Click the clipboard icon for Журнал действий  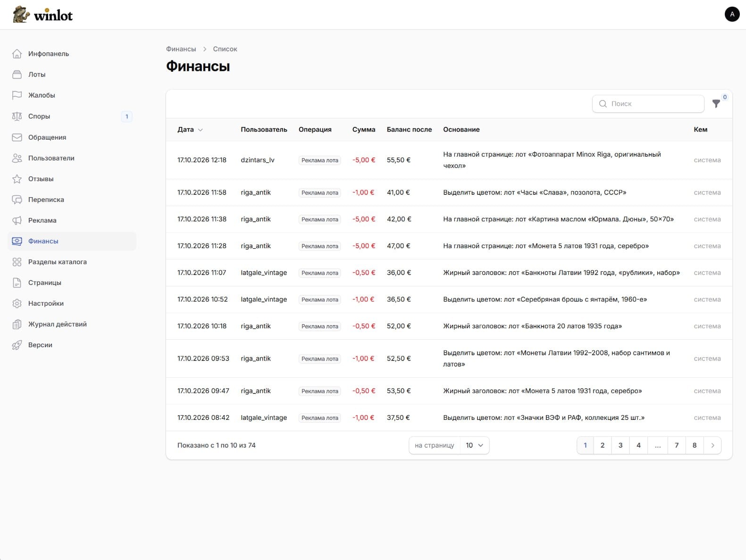coord(17,324)
